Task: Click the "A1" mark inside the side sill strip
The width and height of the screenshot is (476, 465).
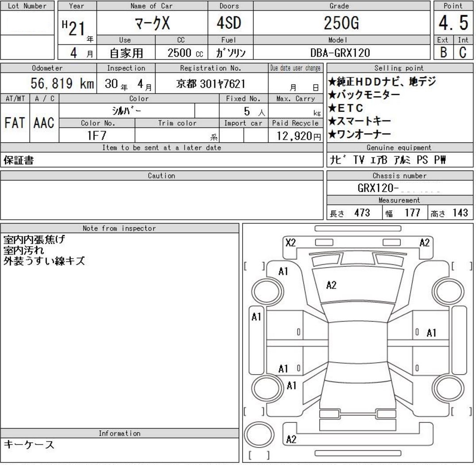Action: click(x=256, y=317)
